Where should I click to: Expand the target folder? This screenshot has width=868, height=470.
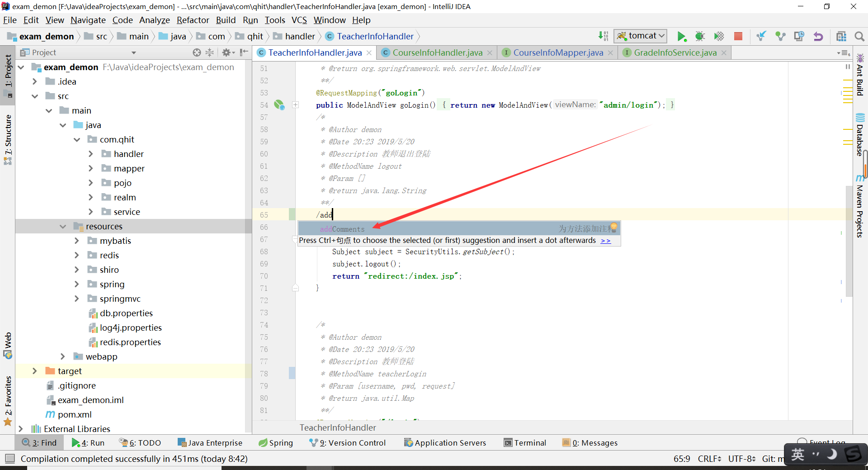coord(34,371)
